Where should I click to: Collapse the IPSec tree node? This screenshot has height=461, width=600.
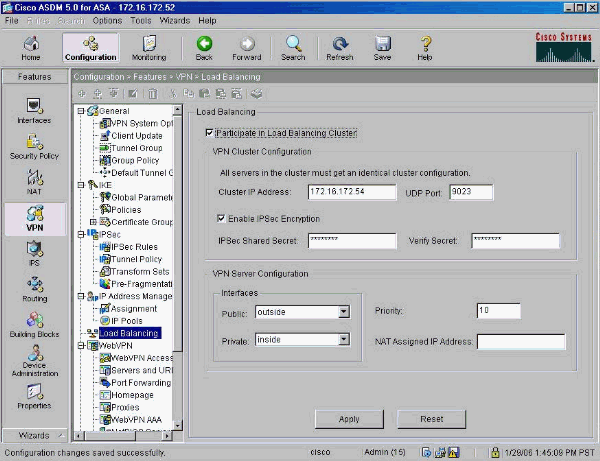(81, 235)
